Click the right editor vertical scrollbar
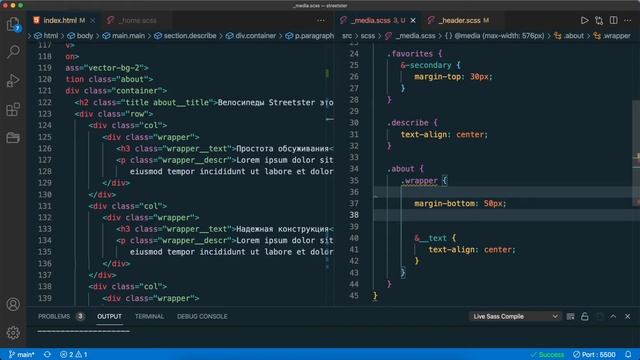640x360 pixels. click(636, 153)
